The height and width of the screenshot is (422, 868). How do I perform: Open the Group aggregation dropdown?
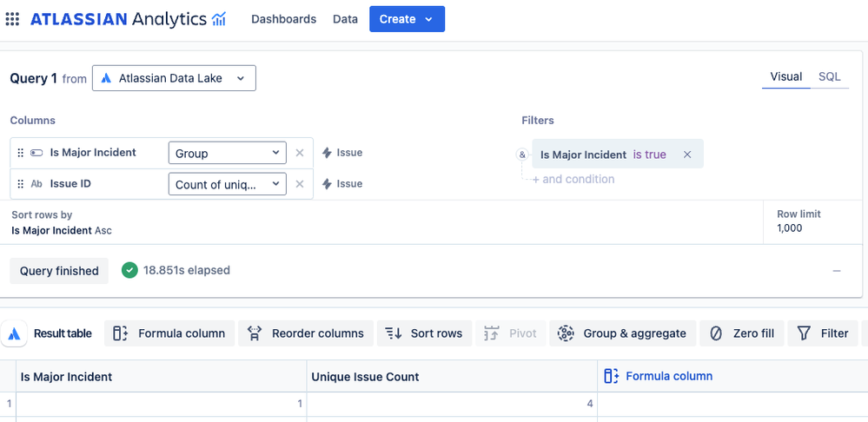point(227,153)
